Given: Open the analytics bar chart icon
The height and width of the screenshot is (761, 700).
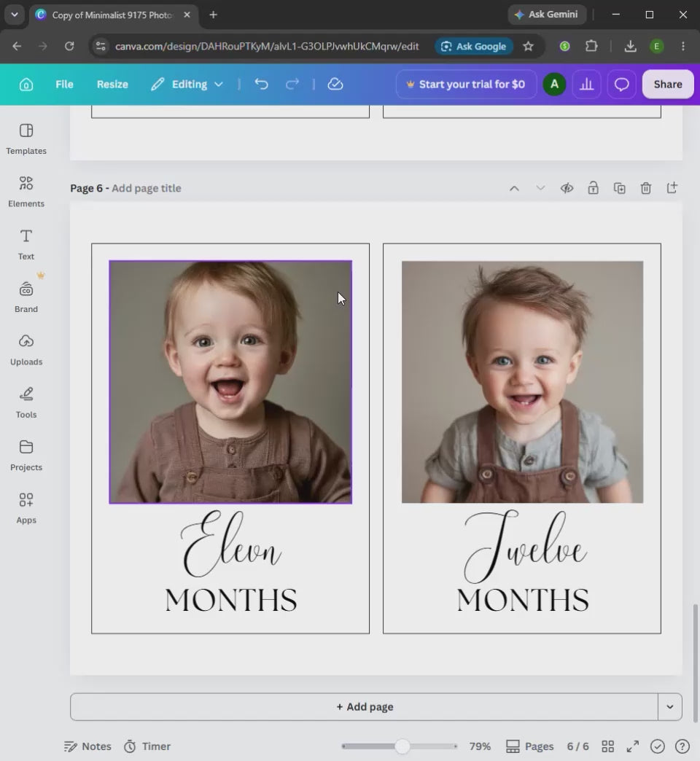Looking at the screenshot, I should pyautogui.click(x=586, y=85).
